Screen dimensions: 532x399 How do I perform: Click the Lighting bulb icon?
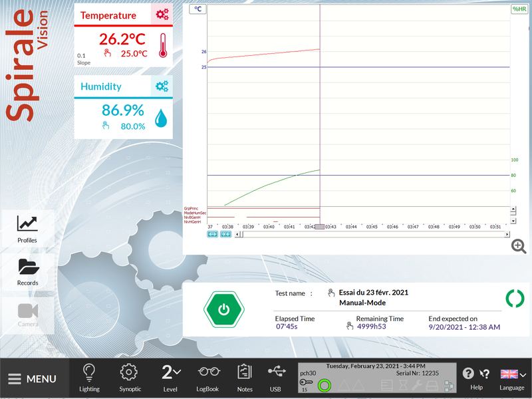[x=88, y=377]
